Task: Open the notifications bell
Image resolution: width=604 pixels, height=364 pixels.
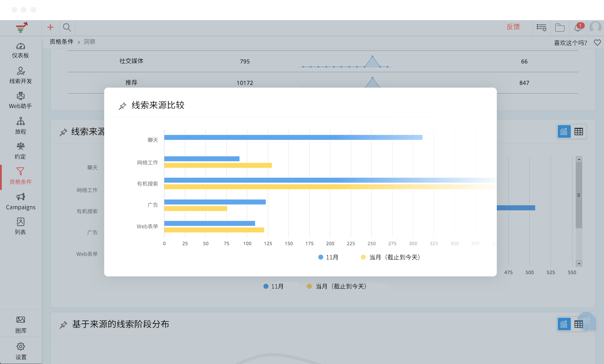Action: pos(577,28)
